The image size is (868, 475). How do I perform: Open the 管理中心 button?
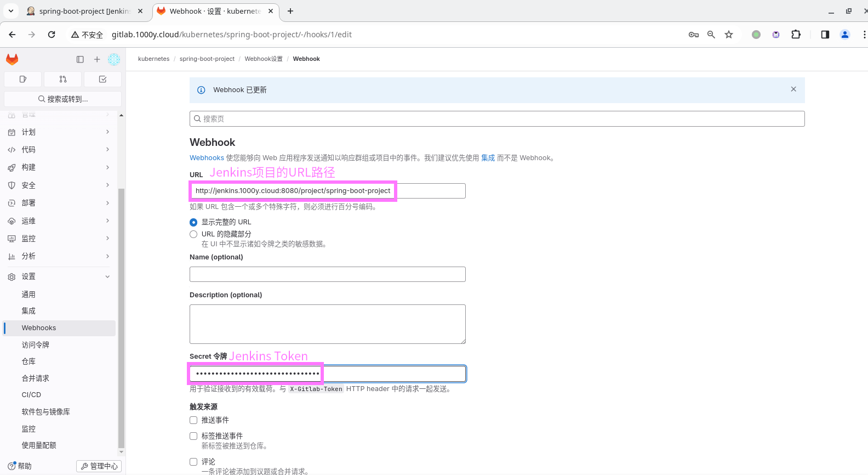point(99,466)
